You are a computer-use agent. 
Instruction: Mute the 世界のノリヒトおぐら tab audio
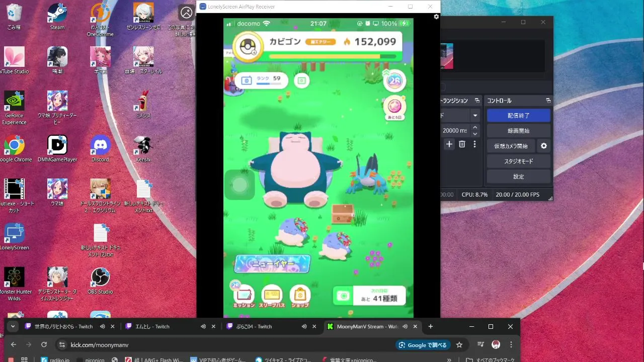tap(102, 326)
